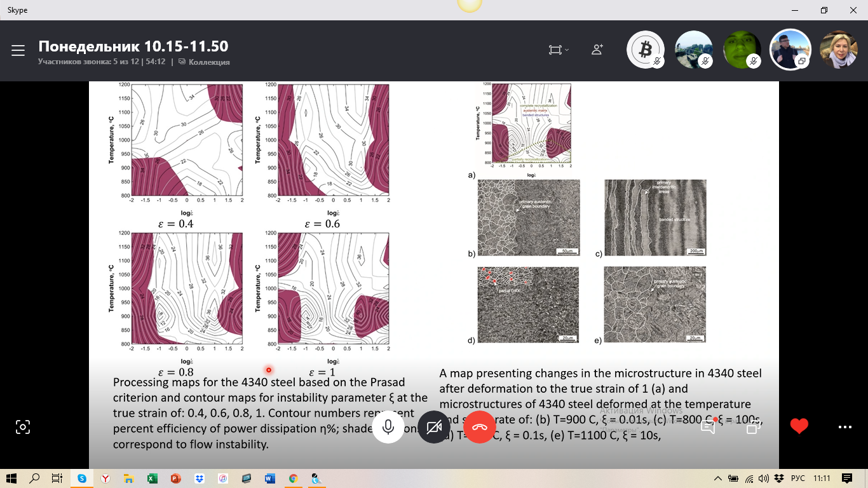Open the Windows notification center
The height and width of the screenshot is (488, 868).
846,478
